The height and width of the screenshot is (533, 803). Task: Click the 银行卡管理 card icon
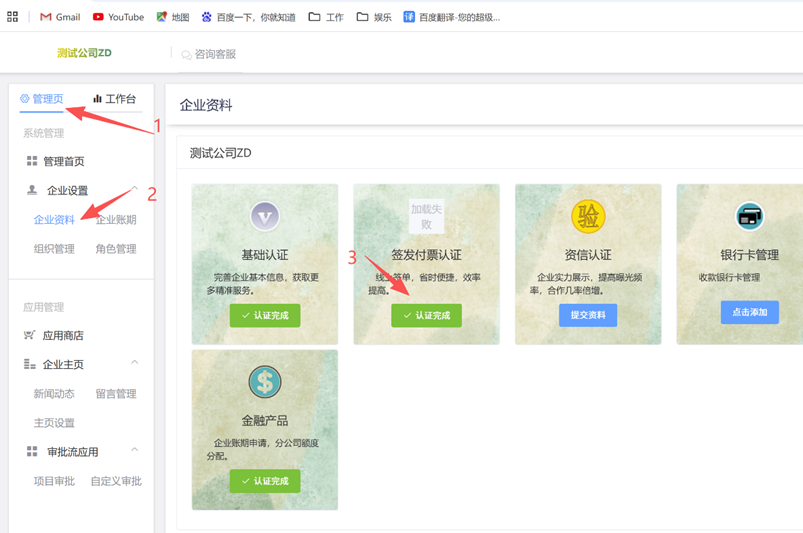749,216
